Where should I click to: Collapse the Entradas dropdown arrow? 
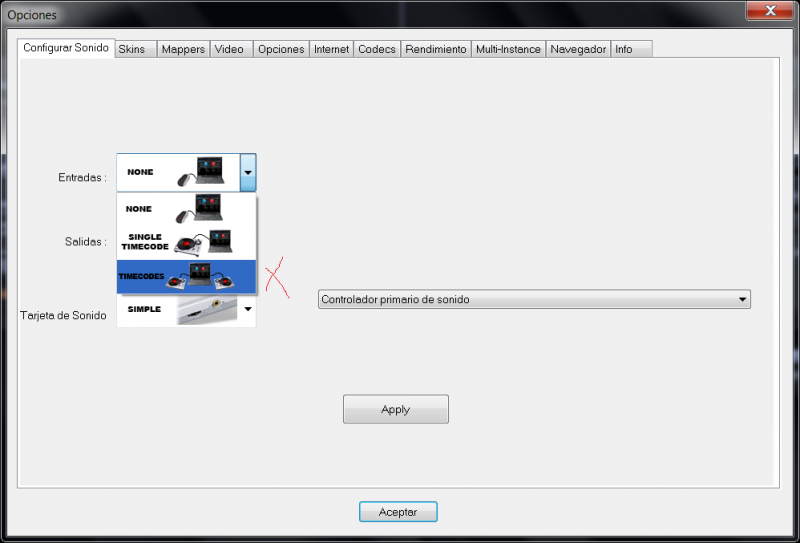tap(248, 172)
